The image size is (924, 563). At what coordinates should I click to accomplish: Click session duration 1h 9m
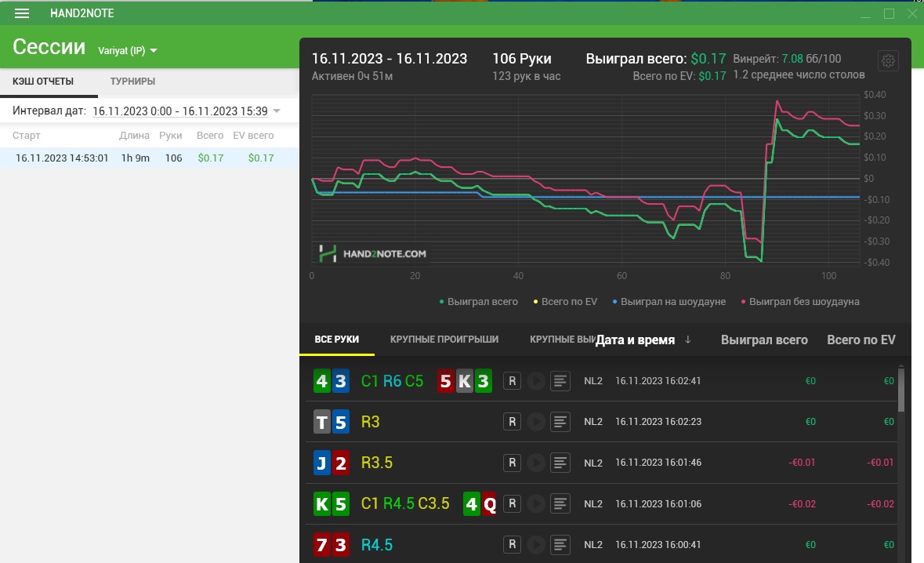pyautogui.click(x=135, y=158)
